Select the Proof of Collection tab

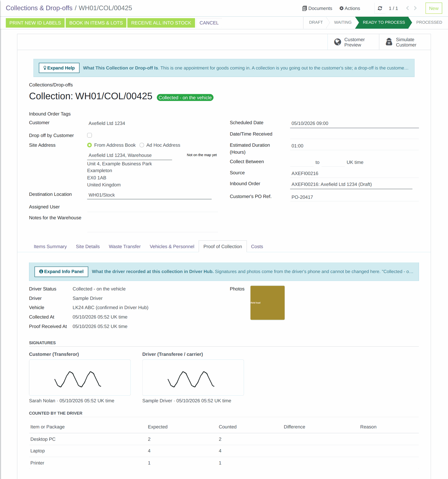[x=223, y=246]
